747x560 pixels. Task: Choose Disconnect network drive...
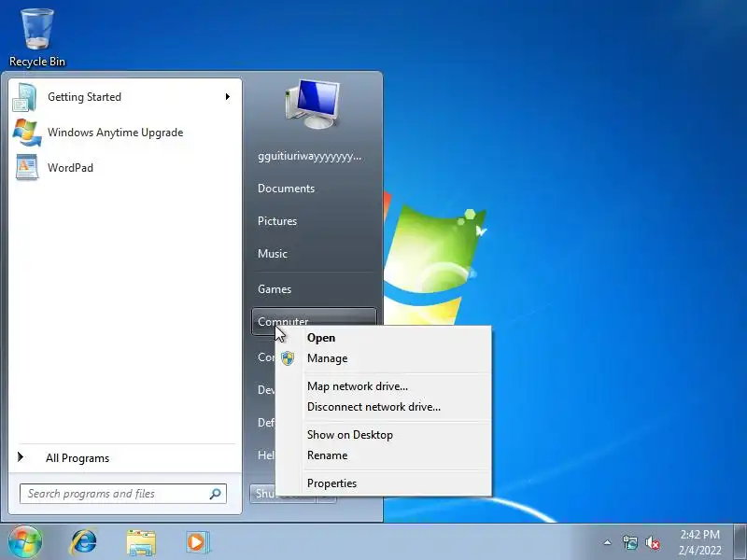(383, 407)
